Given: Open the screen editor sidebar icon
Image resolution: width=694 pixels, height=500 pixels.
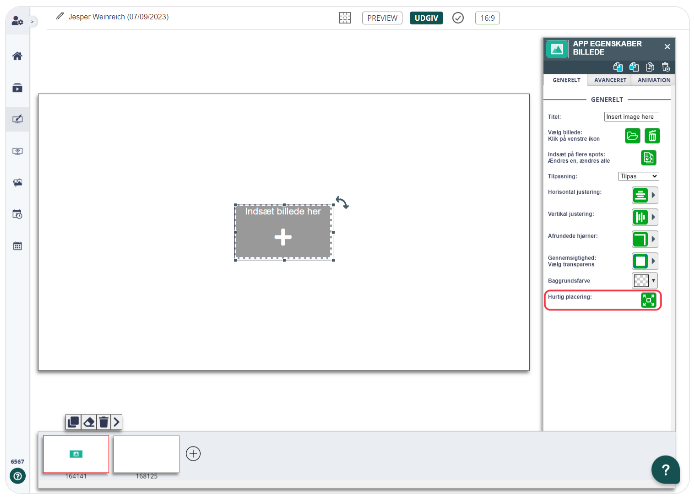Looking at the screenshot, I should 17,119.
